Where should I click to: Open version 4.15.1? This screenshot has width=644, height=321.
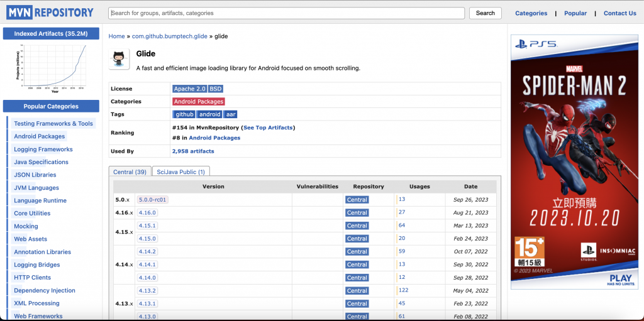tap(147, 226)
